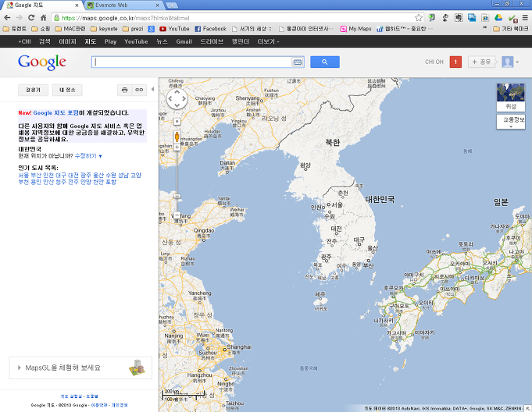Click the red notification badge showing 1
The width and height of the screenshot is (532, 412).
tap(455, 62)
